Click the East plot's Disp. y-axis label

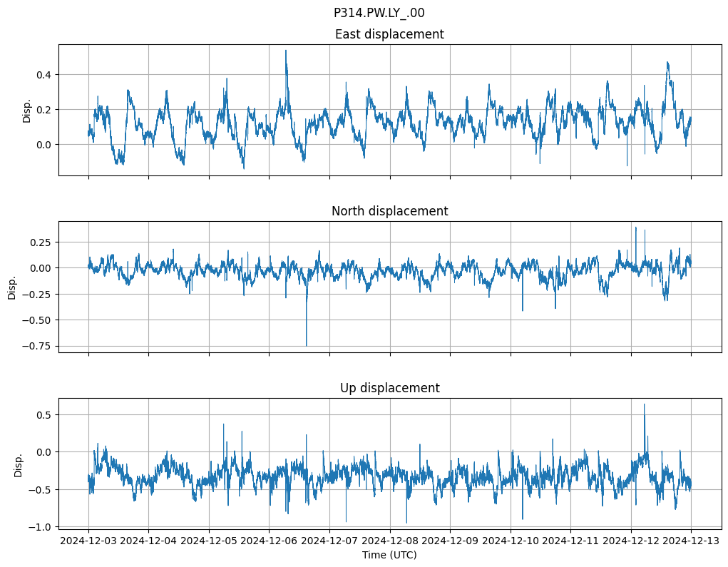click(27, 110)
